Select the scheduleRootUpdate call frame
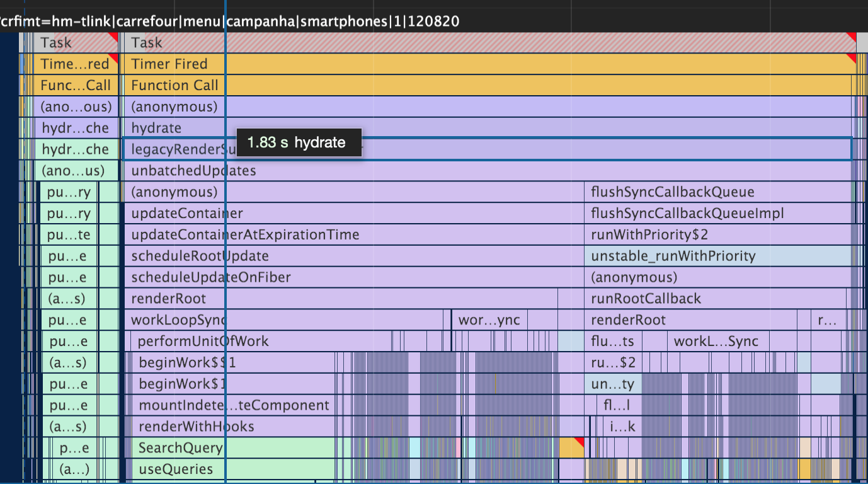868x484 pixels. (x=354, y=256)
